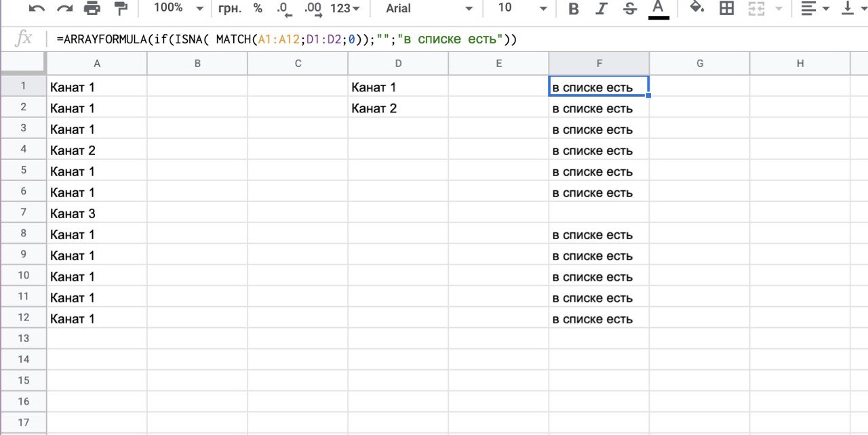Click in the formula bar text
Screen dimensions: 868x435
click(x=287, y=40)
